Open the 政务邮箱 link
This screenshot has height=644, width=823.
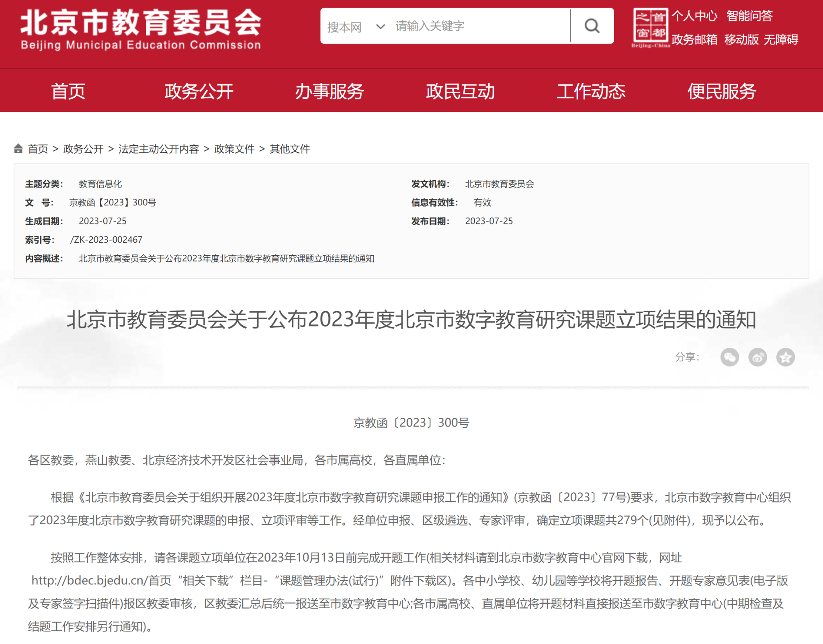click(x=694, y=39)
